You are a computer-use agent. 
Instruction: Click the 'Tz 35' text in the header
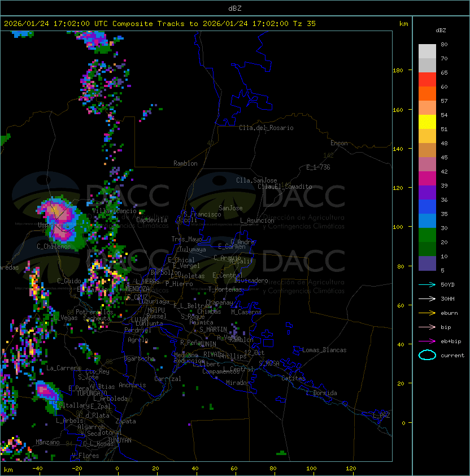pyautogui.click(x=304, y=24)
